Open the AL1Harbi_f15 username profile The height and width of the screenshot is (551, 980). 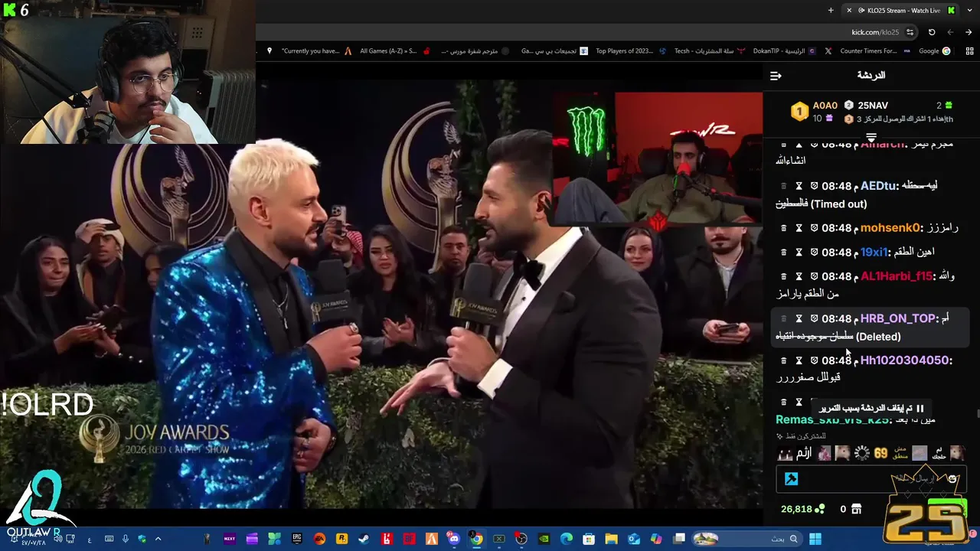coord(897,276)
